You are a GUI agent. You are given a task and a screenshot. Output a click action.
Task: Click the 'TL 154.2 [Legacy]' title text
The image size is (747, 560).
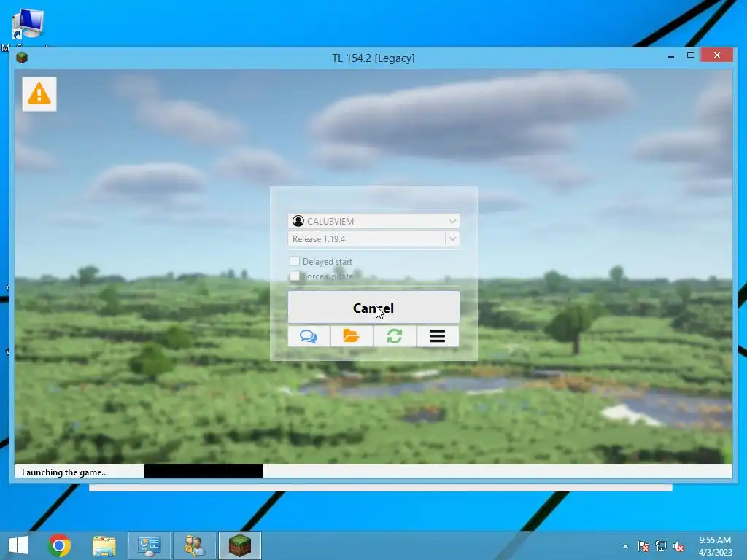click(x=373, y=58)
